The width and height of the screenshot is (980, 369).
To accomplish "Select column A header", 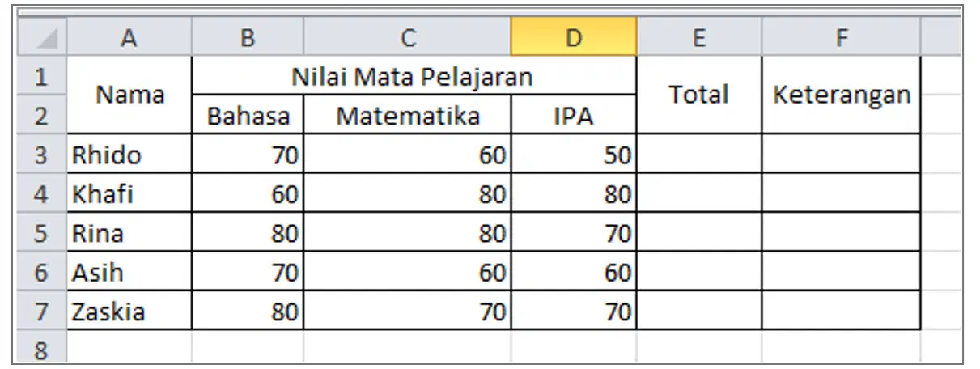I will click(129, 36).
